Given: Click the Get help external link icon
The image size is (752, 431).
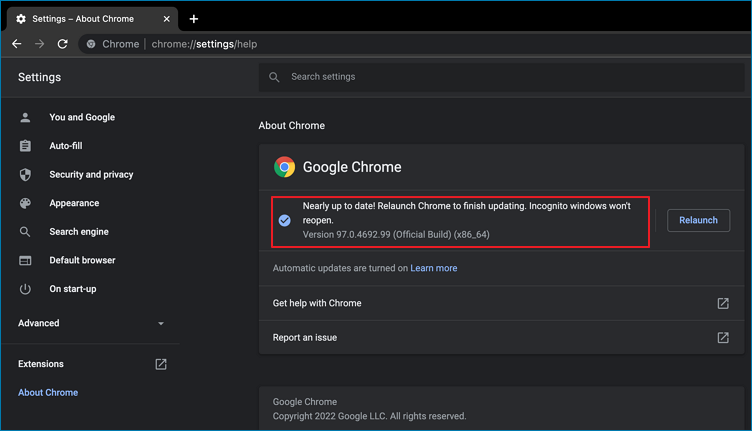Looking at the screenshot, I should coord(723,304).
